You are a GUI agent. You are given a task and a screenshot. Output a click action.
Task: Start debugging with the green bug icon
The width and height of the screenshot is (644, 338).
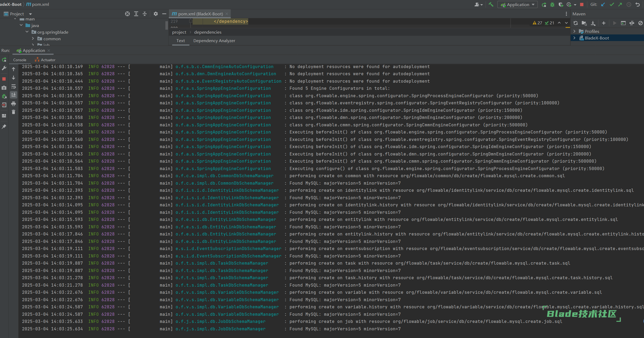(x=552, y=5)
